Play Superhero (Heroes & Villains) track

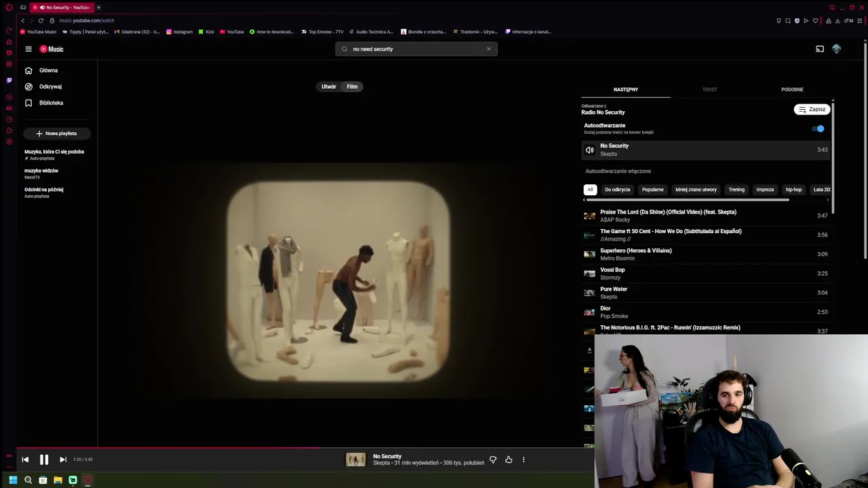(x=706, y=254)
